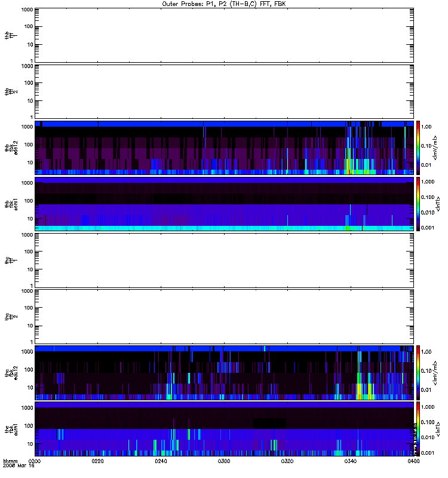Click the 'thc fbk edc12' color bar
Viewport: 448px width, 478px height.
[x=418, y=372]
